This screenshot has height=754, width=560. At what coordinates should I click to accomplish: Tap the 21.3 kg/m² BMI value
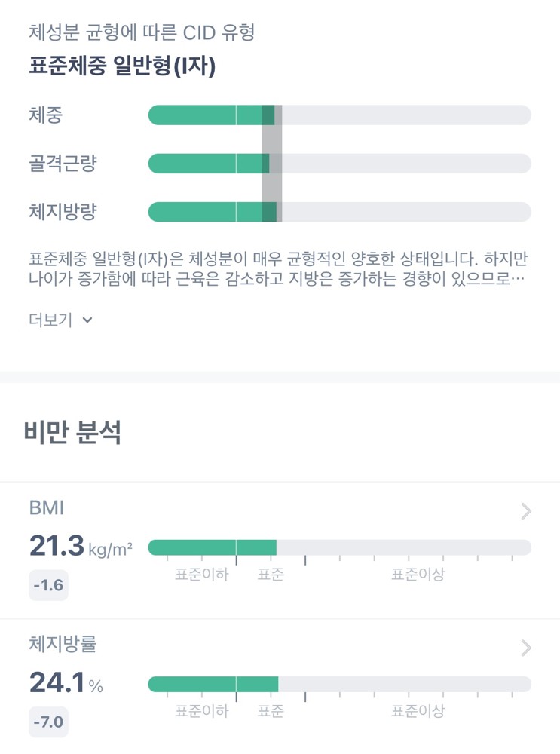(x=81, y=546)
